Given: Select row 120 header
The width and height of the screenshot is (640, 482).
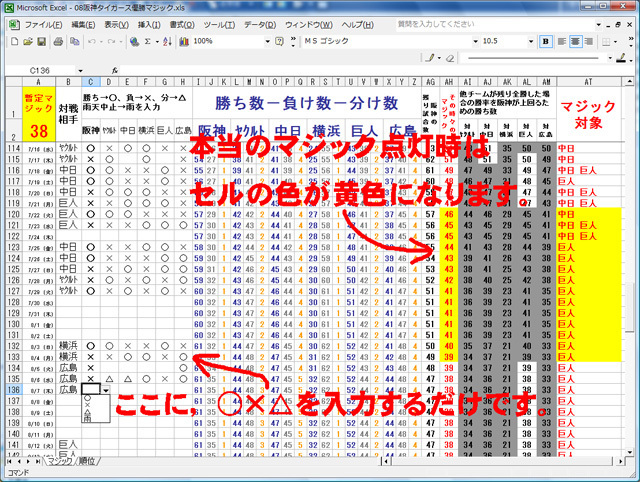Looking at the screenshot, I should pyautogui.click(x=13, y=214).
